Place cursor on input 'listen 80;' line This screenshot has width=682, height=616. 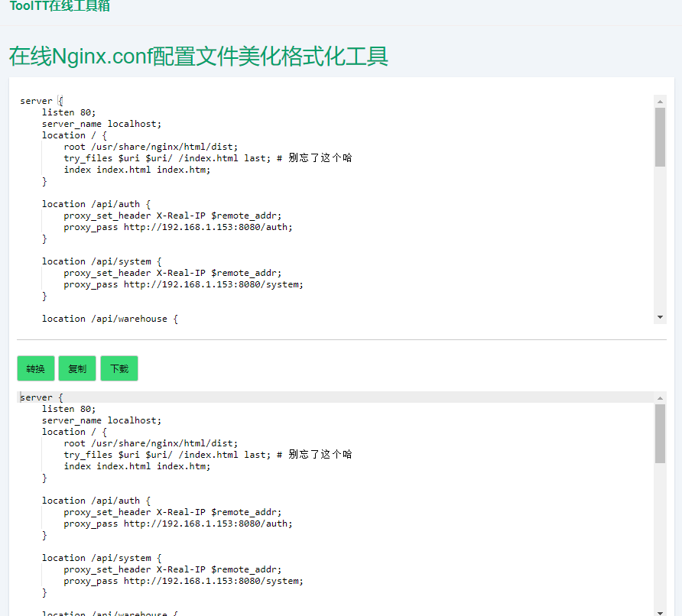(x=69, y=112)
